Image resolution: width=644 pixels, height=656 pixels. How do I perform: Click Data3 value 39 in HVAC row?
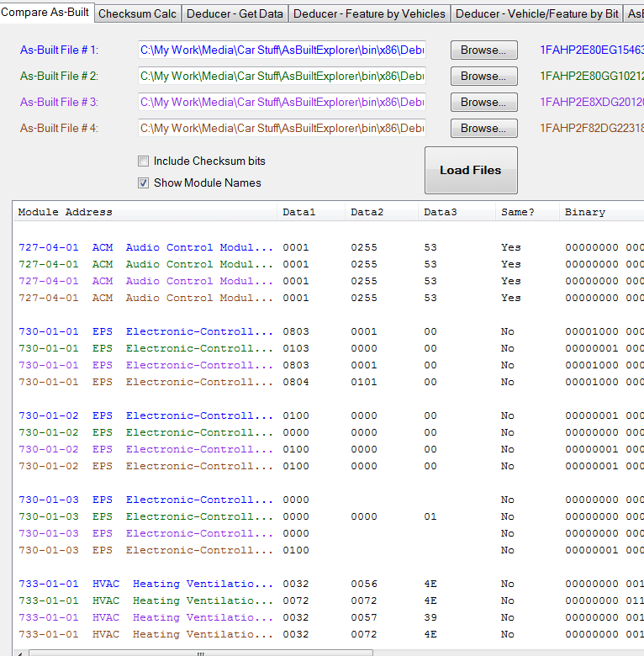click(430, 617)
